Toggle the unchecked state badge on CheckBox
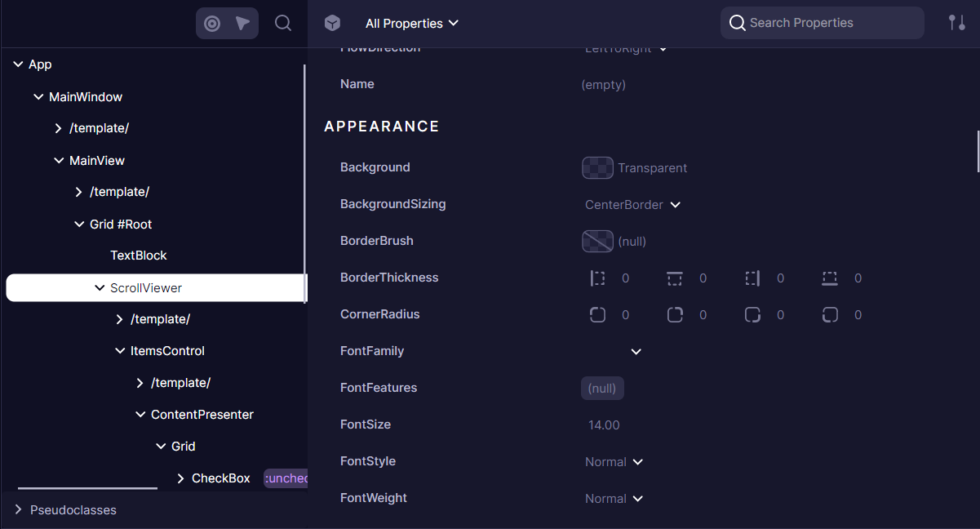The image size is (980, 529). pos(285,478)
